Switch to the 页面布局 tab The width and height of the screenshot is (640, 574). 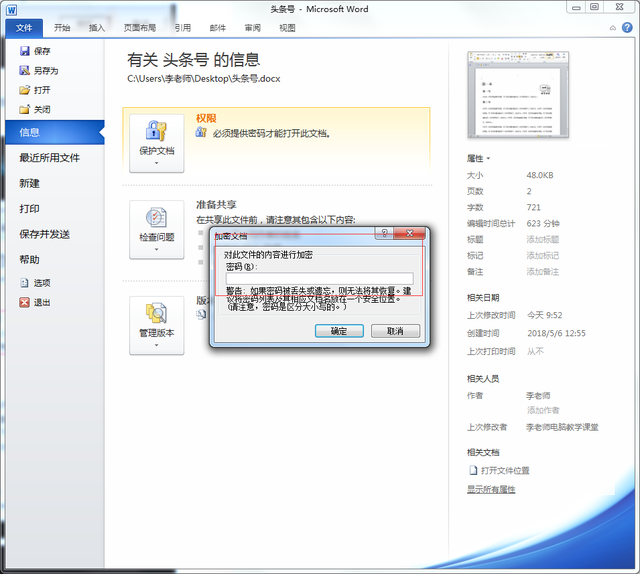click(x=140, y=28)
